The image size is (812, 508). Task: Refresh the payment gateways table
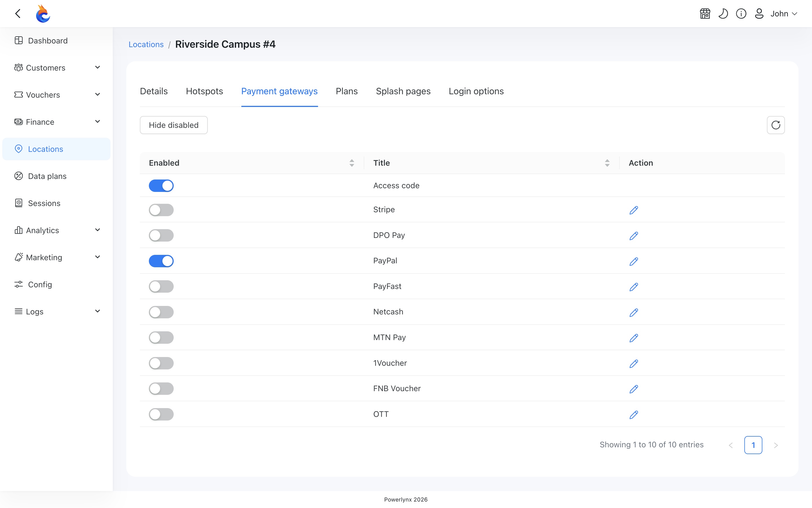(776, 125)
